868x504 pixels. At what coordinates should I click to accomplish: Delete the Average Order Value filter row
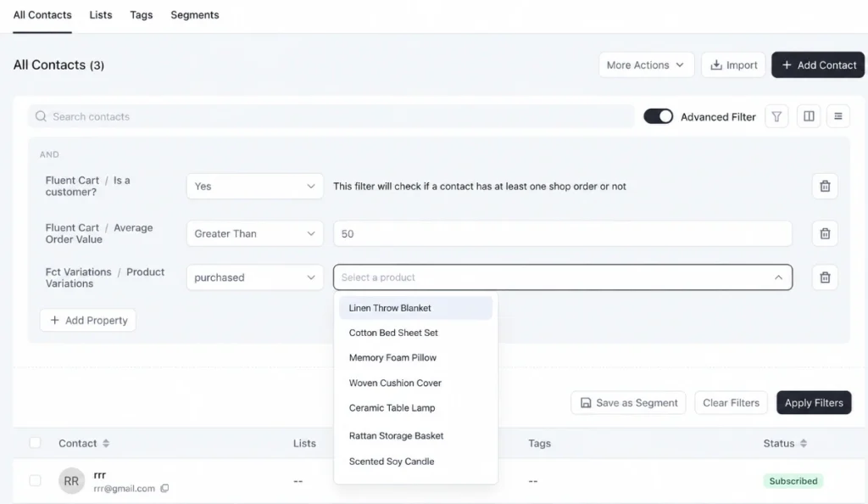(x=825, y=233)
